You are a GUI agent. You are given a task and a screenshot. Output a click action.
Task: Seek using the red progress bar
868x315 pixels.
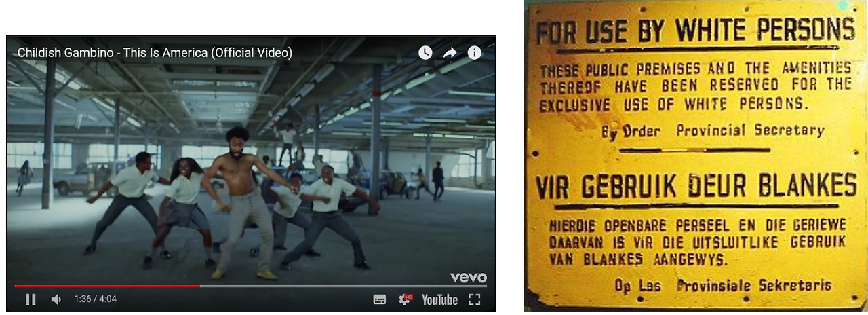(107, 286)
